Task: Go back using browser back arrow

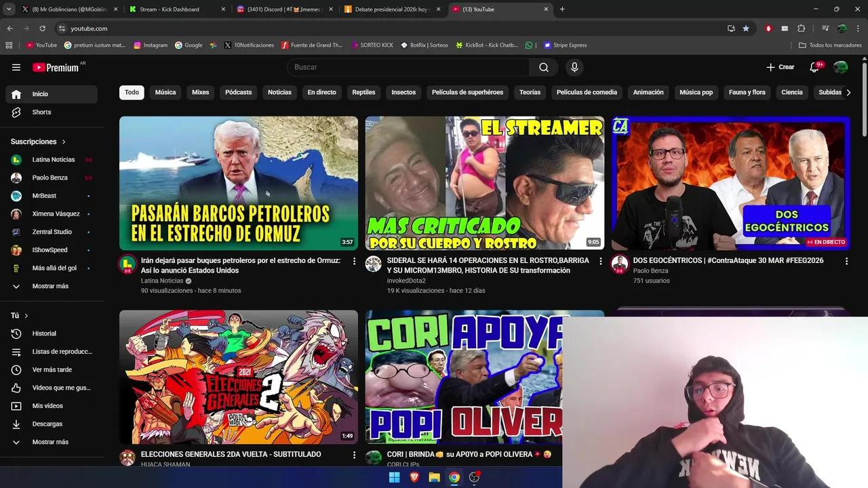Action: click(9, 28)
